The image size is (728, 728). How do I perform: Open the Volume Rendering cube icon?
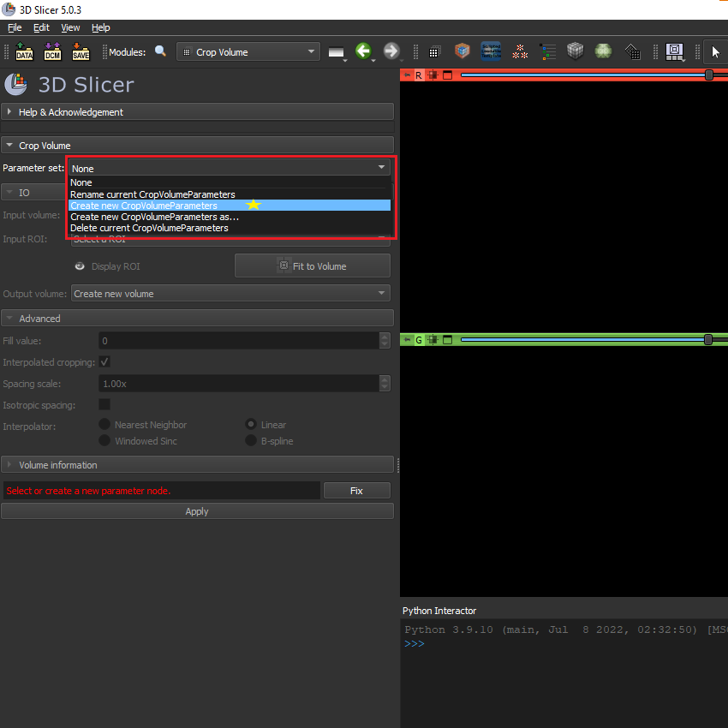462,51
